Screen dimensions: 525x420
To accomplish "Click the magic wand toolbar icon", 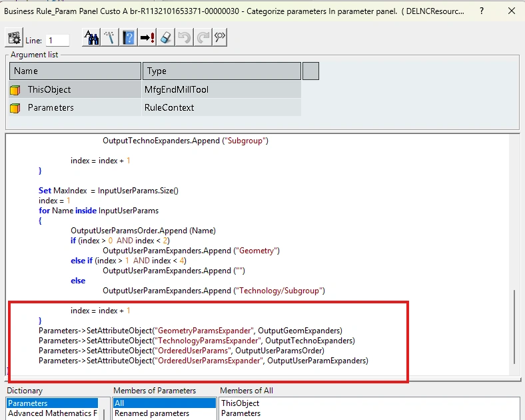I will [x=109, y=37].
